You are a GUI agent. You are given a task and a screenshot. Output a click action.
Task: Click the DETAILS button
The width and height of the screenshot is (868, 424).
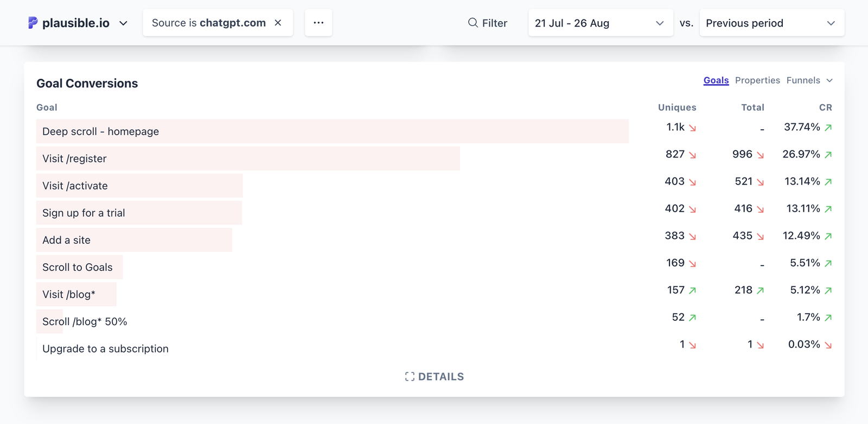tap(434, 376)
